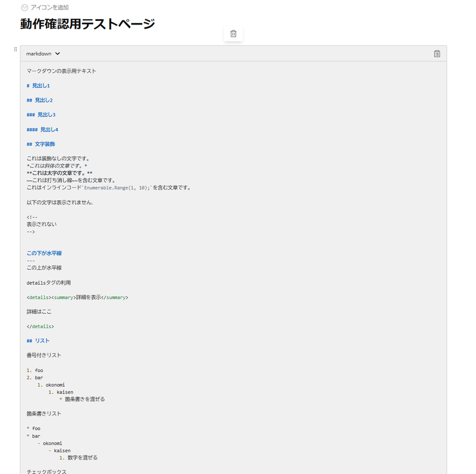Image resolution: width=476 pixels, height=474 pixels.
Task: Click comment text '表示されない'
Action: tap(42, 224)
